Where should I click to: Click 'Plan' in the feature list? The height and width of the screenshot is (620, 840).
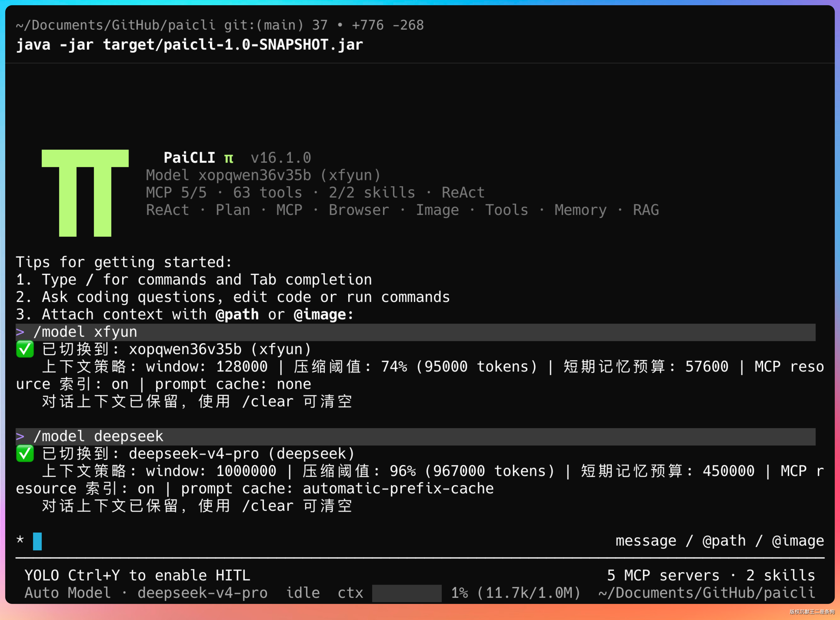(233, 210)
